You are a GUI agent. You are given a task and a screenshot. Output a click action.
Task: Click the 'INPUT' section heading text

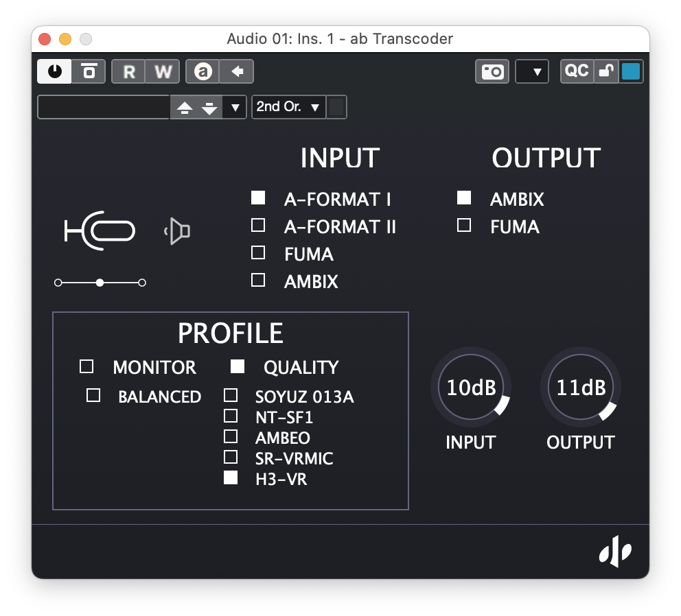[340, 158]
